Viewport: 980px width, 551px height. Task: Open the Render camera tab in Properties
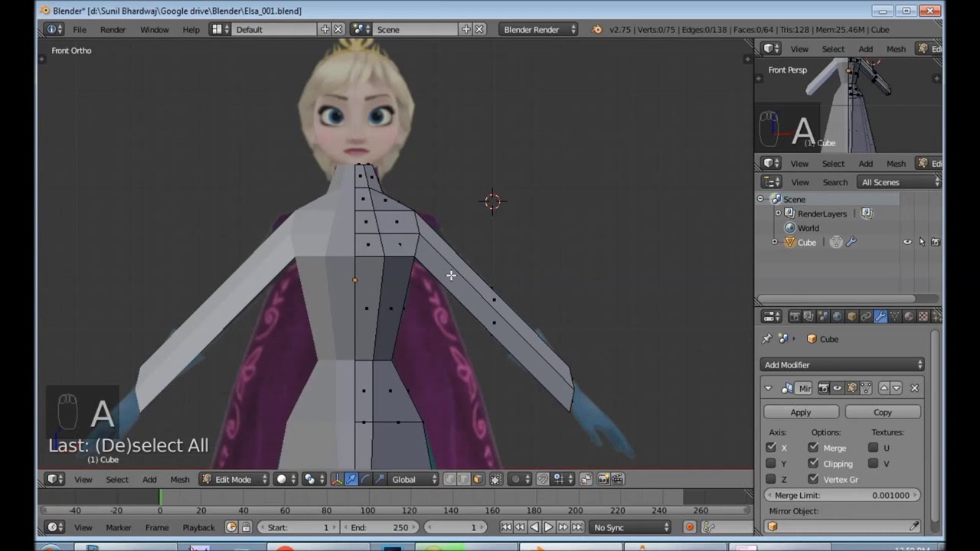tap(795, 316)
